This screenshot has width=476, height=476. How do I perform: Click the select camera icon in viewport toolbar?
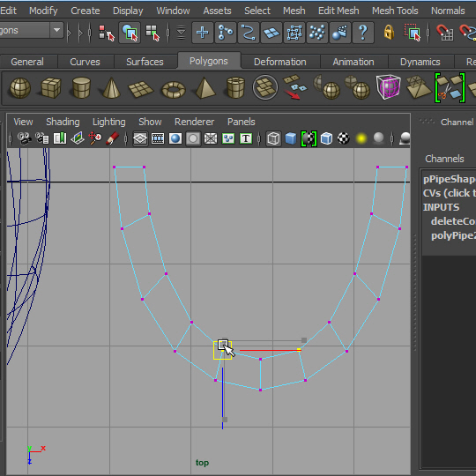click(x=25, y=138)
